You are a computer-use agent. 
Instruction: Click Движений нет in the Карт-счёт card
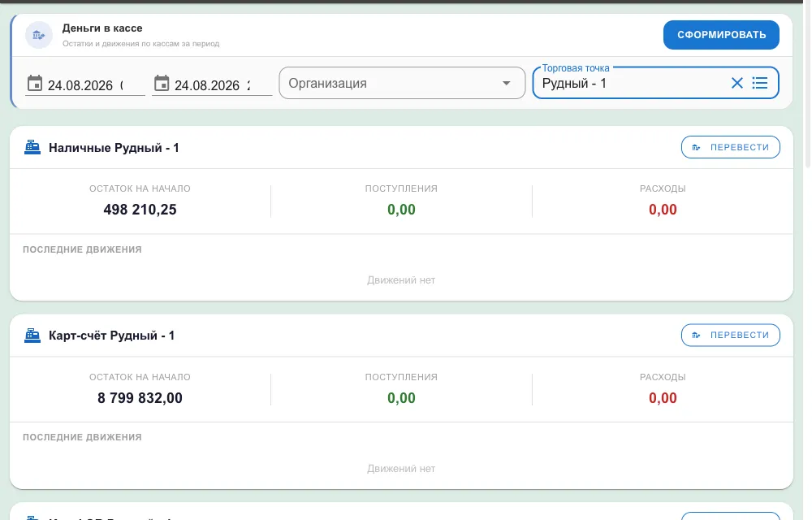[x=401, y=469]
